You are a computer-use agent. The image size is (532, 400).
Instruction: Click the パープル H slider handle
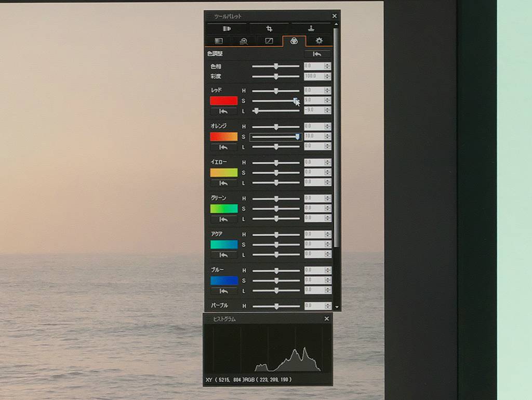[x=276, y=306]
